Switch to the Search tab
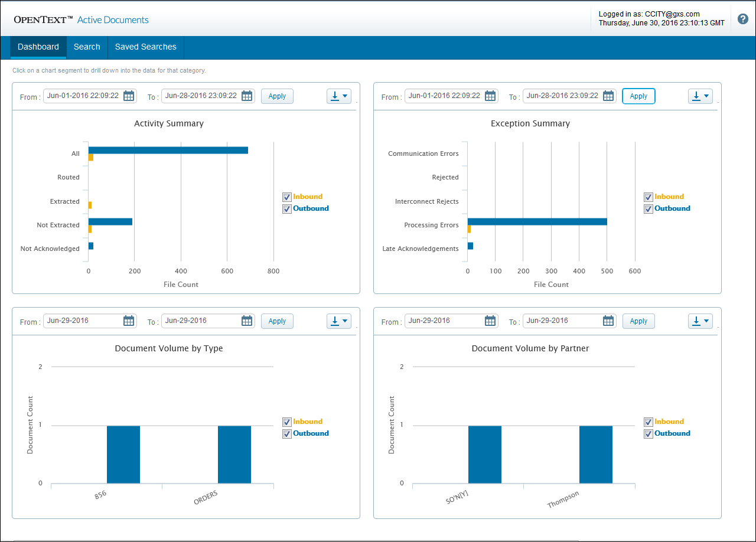 (87, 47)
